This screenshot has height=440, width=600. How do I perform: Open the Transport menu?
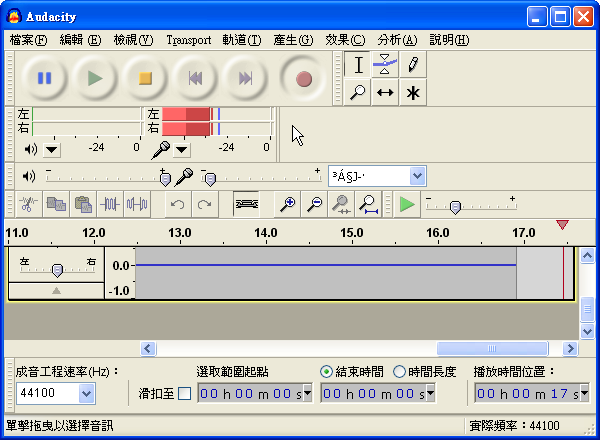point(189,40)
